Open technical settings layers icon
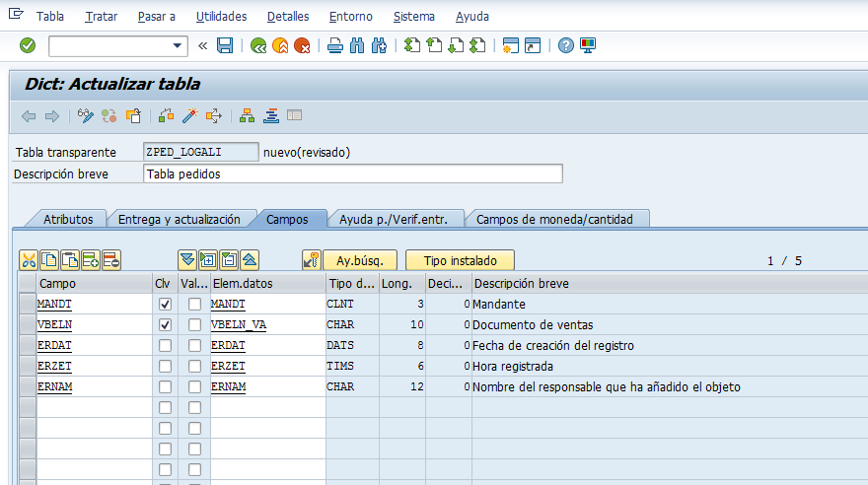 [x=271, y=115]
